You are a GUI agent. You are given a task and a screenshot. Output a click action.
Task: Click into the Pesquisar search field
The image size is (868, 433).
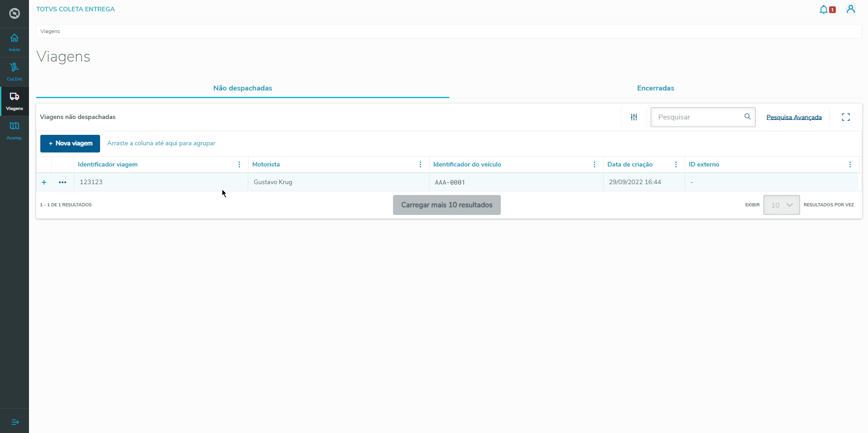(x=697, y=117)
